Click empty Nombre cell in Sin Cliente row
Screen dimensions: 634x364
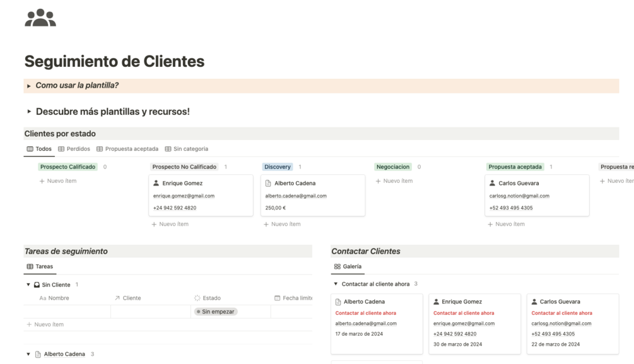pos(67,312)
